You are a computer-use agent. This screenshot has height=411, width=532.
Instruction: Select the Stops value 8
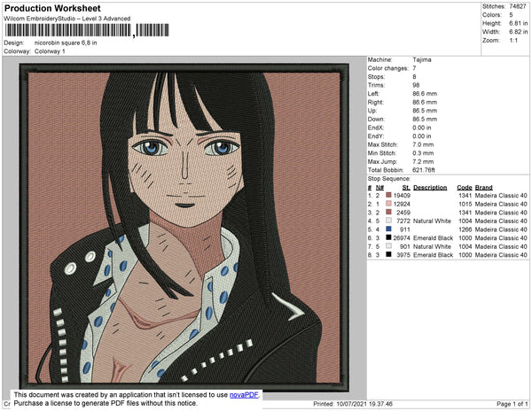414,76
